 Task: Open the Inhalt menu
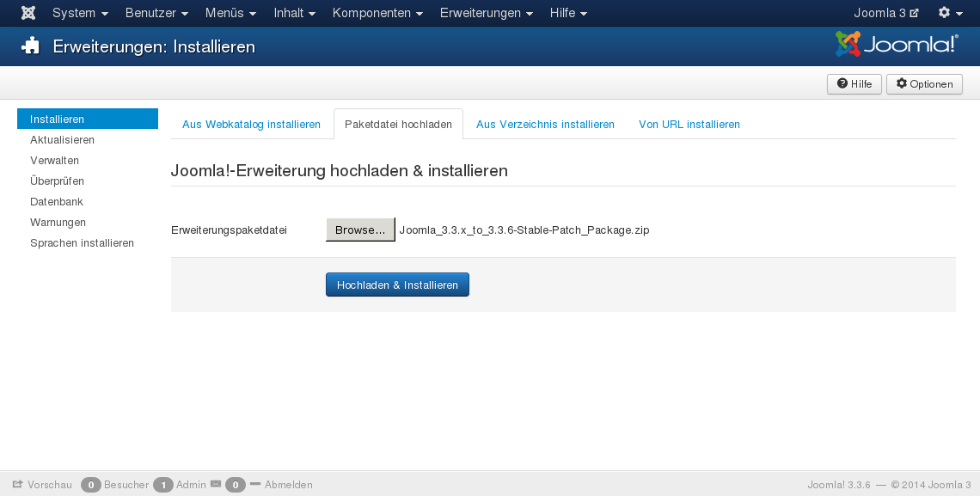[x=294, y=13]
